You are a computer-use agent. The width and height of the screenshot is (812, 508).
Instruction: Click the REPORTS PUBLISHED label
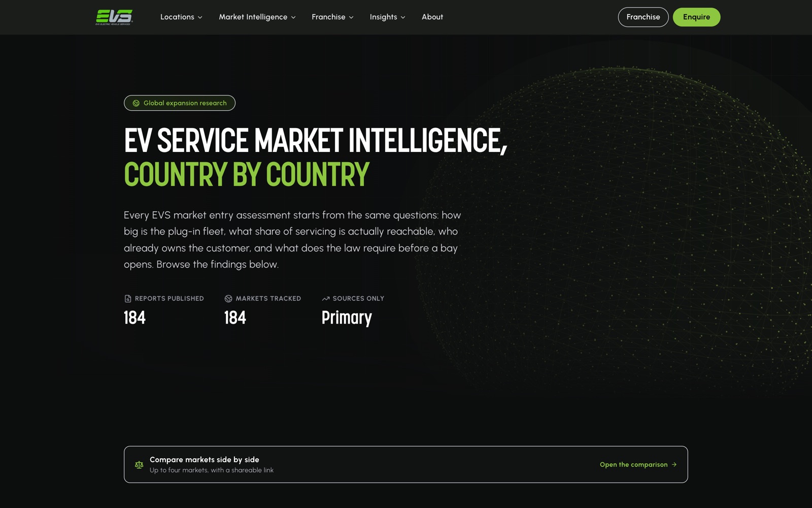pos(170,299)
